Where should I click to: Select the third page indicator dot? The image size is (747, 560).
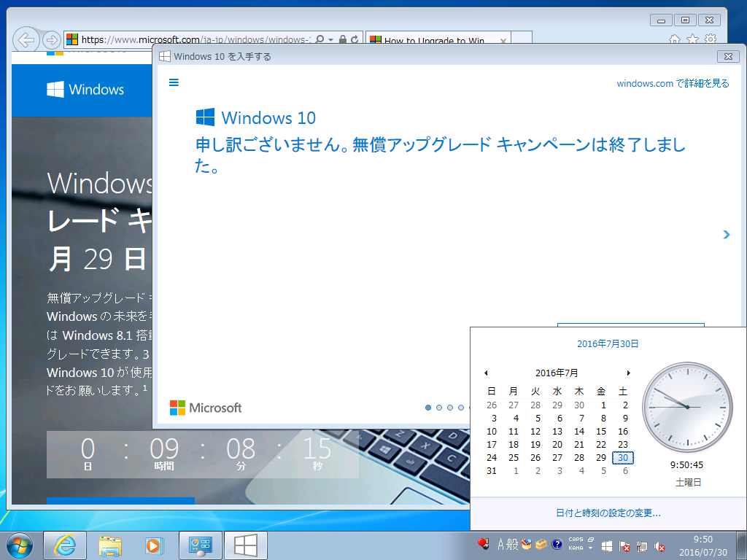[449, 408]
